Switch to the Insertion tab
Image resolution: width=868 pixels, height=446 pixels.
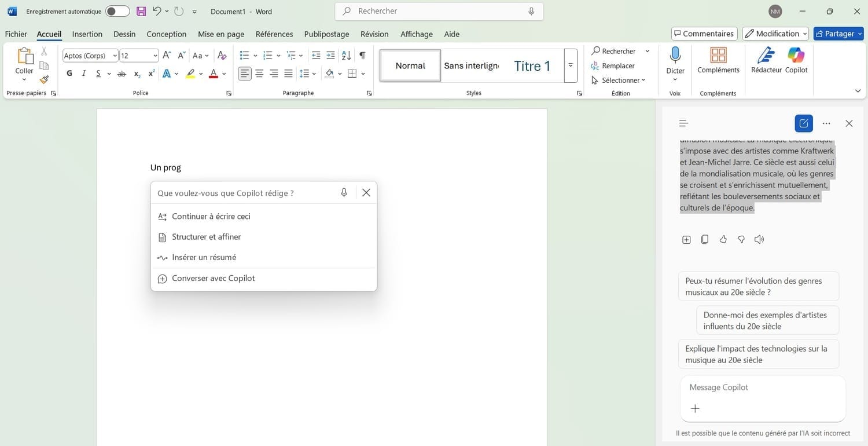click(x=87, y=34)
